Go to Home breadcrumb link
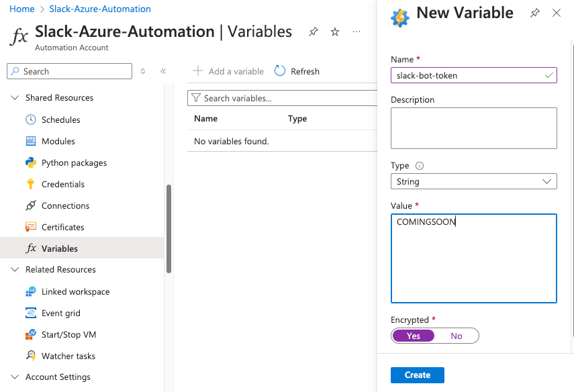Screen dimensions: 574x392 22,9
